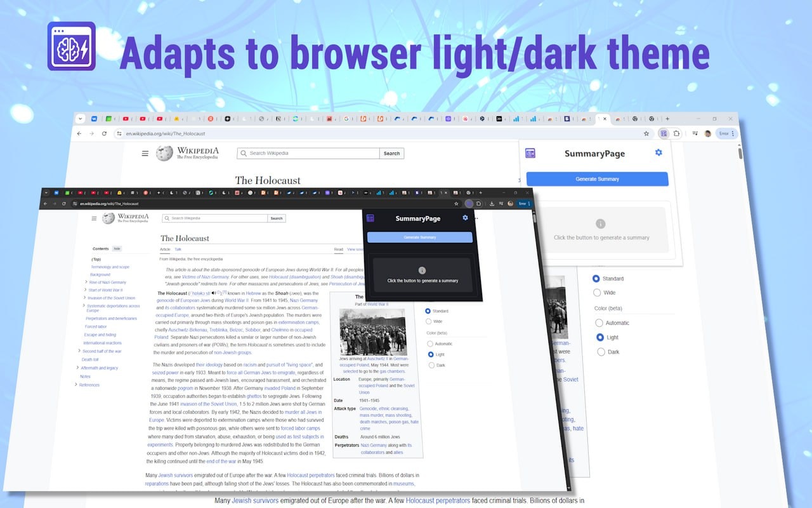
Task: Open profile avatar in dark browser toolbar
Action: click(511, 203)
